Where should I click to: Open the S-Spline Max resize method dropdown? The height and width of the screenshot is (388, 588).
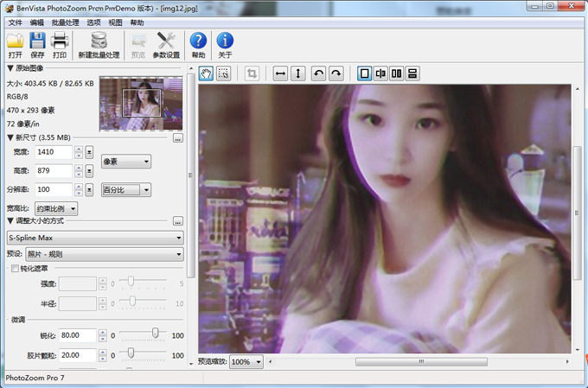(x=95, y=237)
